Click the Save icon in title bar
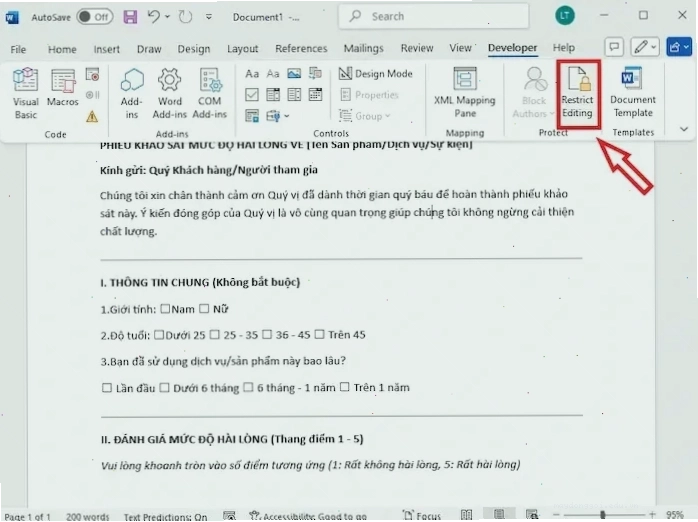The image size is (698, 522). pyautogui.click(x=130, y=17)
